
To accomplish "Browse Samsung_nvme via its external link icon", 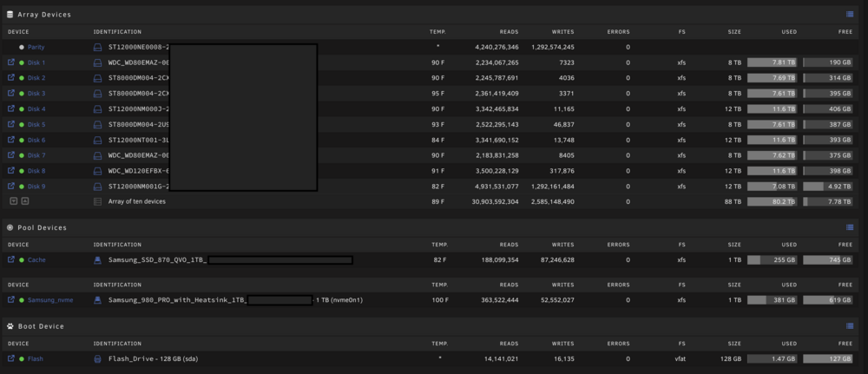I will (11, 300).
